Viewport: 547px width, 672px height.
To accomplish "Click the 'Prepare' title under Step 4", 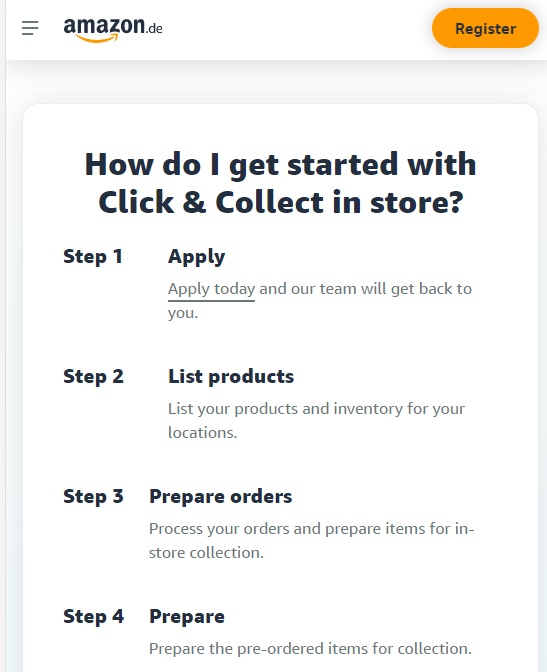I will tap(187, 617).
